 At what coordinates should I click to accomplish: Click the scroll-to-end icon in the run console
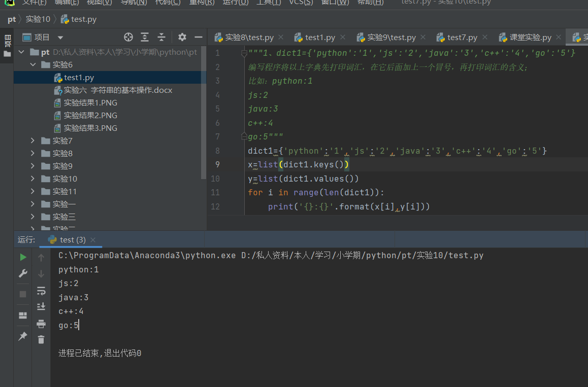coord(41,306)
